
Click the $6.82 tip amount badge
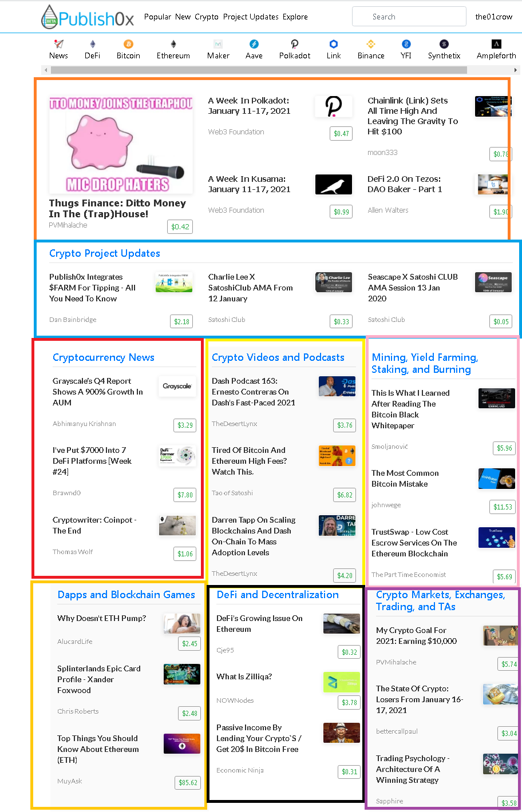pos(345,495)
